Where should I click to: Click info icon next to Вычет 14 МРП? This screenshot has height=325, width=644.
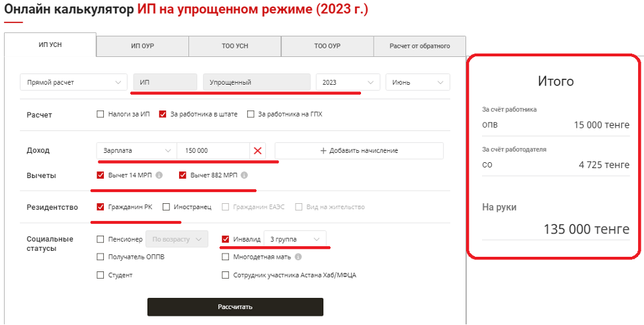click(x=159, y=175)
